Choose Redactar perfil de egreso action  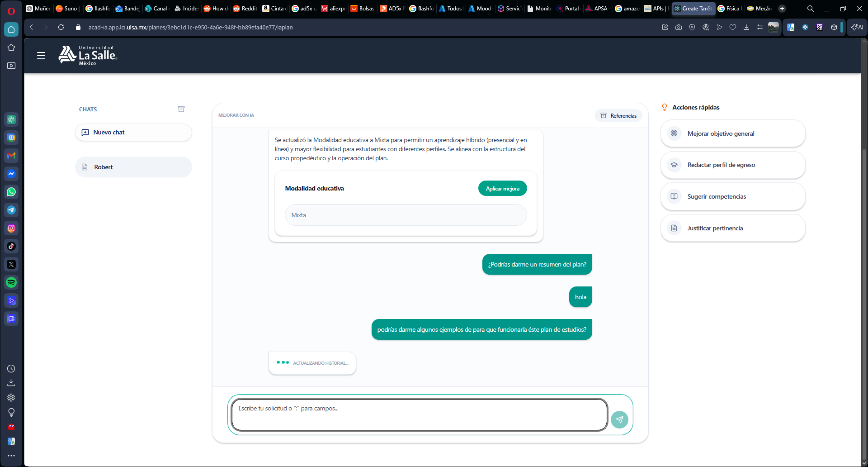point(732,165)
